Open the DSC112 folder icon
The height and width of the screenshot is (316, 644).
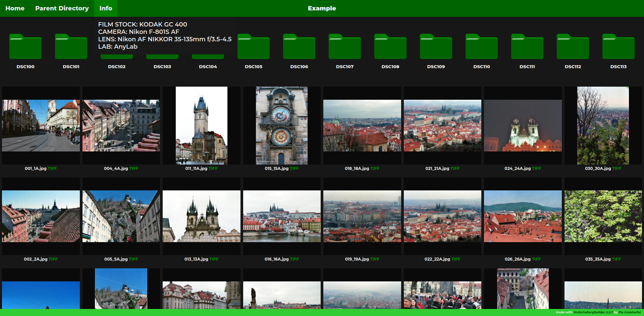pos(573,47)
